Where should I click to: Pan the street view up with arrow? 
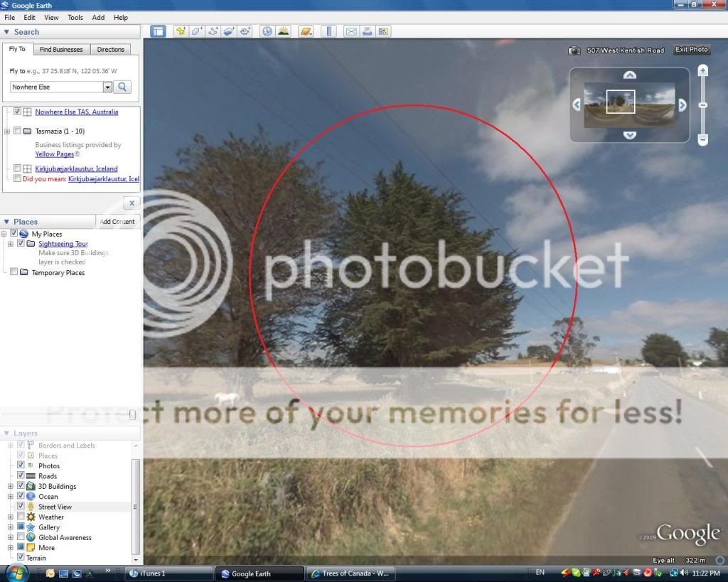point(630,75)
